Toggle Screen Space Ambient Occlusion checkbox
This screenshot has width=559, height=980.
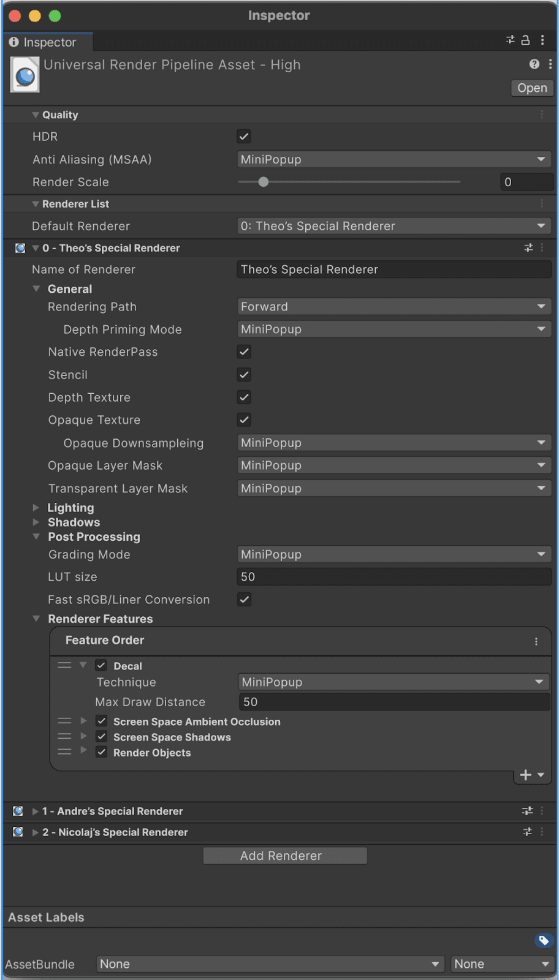(102, 721)
